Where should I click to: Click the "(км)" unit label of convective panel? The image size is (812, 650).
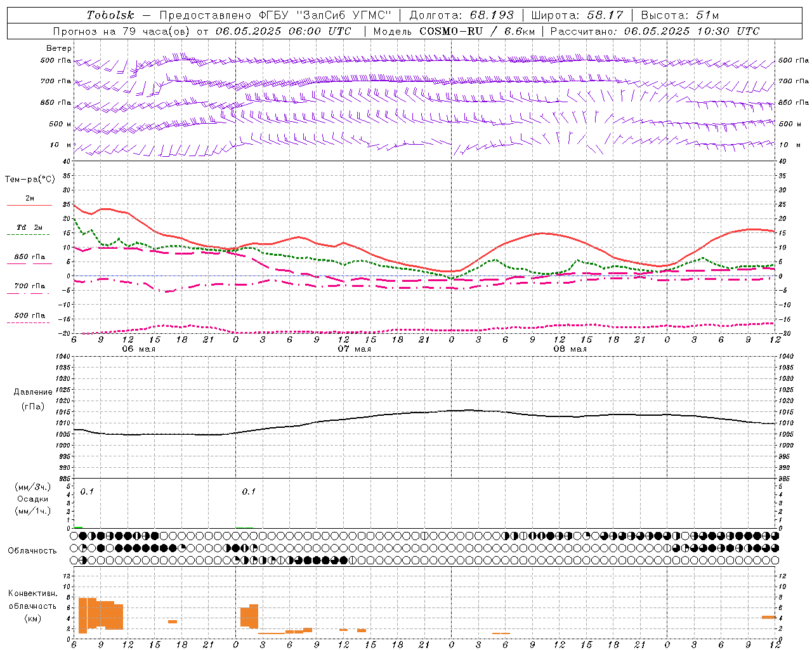[x=32, y=618]
